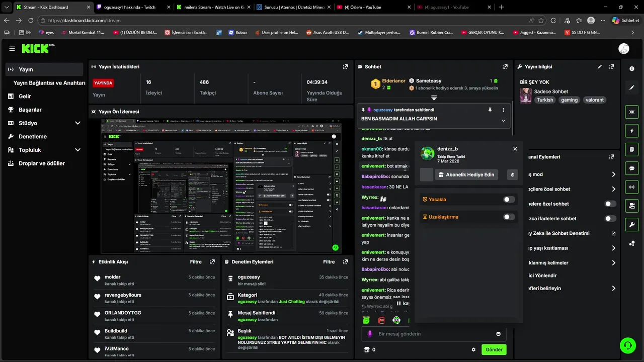
Task: Open Yayın Bağlantısı ve Anahtarı
Action: [x=49, y=83]
